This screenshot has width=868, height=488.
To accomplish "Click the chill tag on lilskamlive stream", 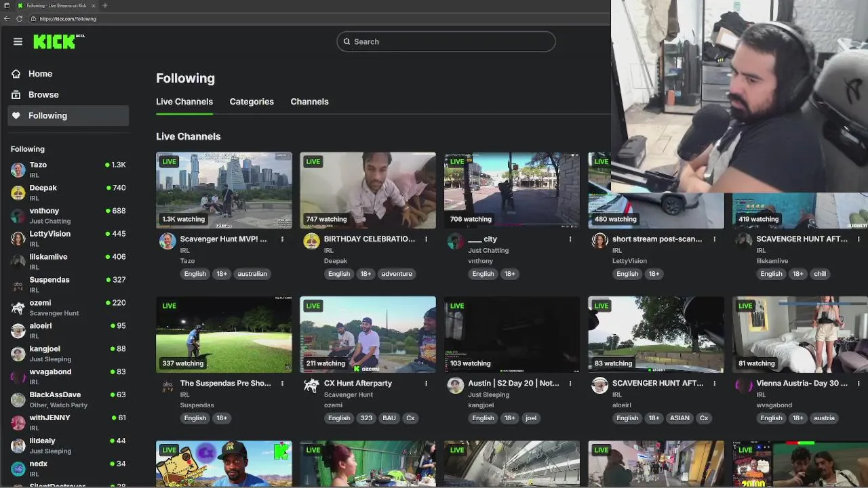I will (x=820, y=274).
